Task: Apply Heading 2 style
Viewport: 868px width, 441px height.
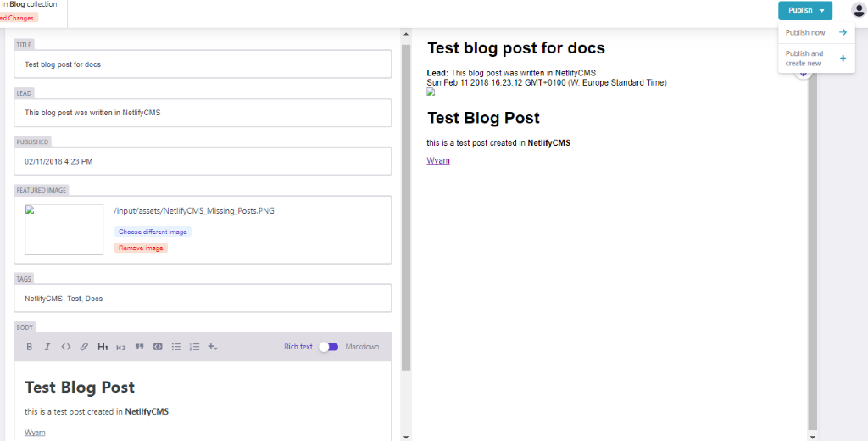Action: [x=121, y=347]
